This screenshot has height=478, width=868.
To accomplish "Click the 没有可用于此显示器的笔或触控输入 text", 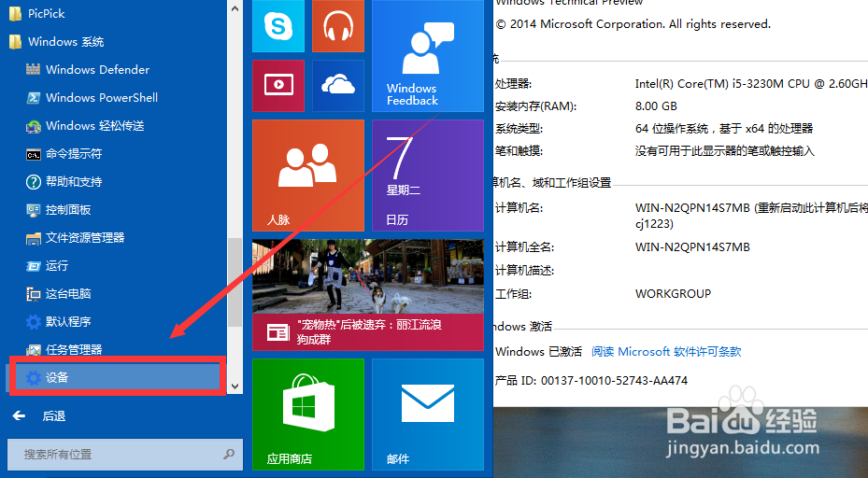I will (x=725, y=150).
